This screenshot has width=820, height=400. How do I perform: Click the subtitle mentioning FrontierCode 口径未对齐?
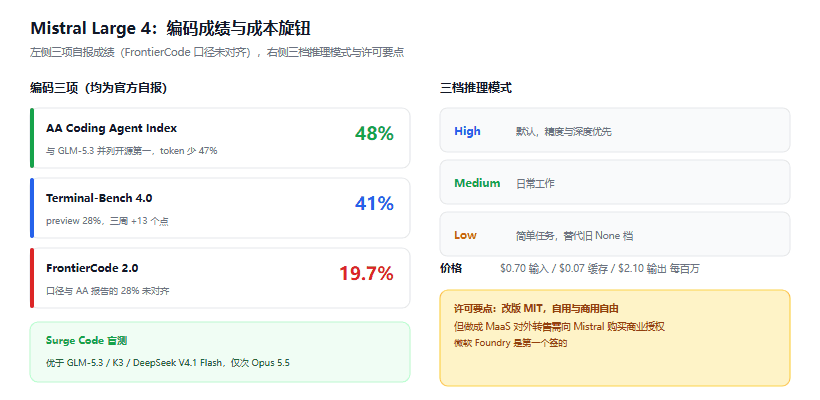217,53
